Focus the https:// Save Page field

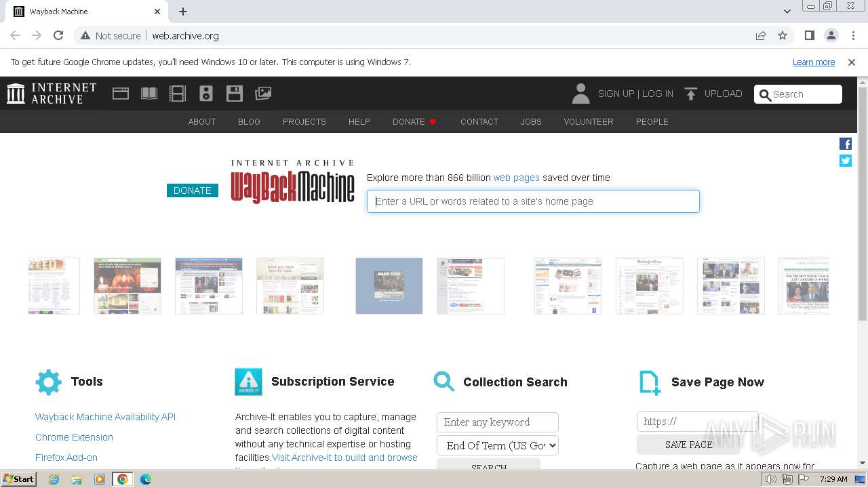(698, 421)
